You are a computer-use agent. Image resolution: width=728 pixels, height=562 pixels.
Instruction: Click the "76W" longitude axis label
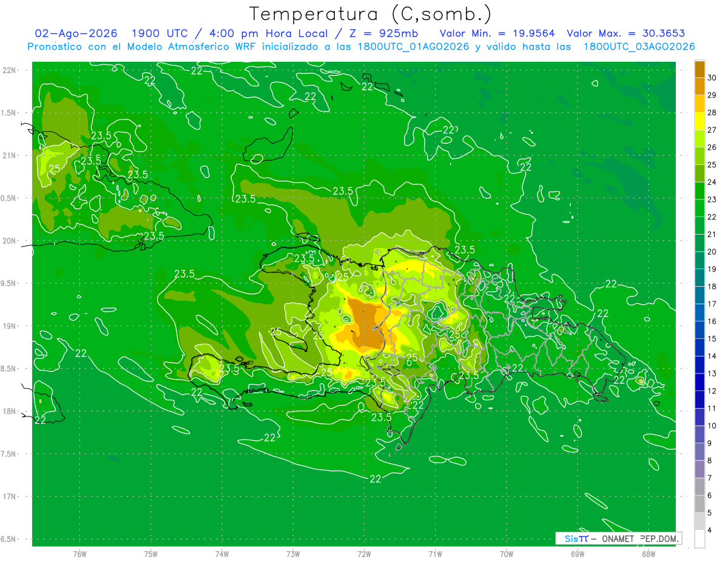pyautogui.click(x=79, y=554)
